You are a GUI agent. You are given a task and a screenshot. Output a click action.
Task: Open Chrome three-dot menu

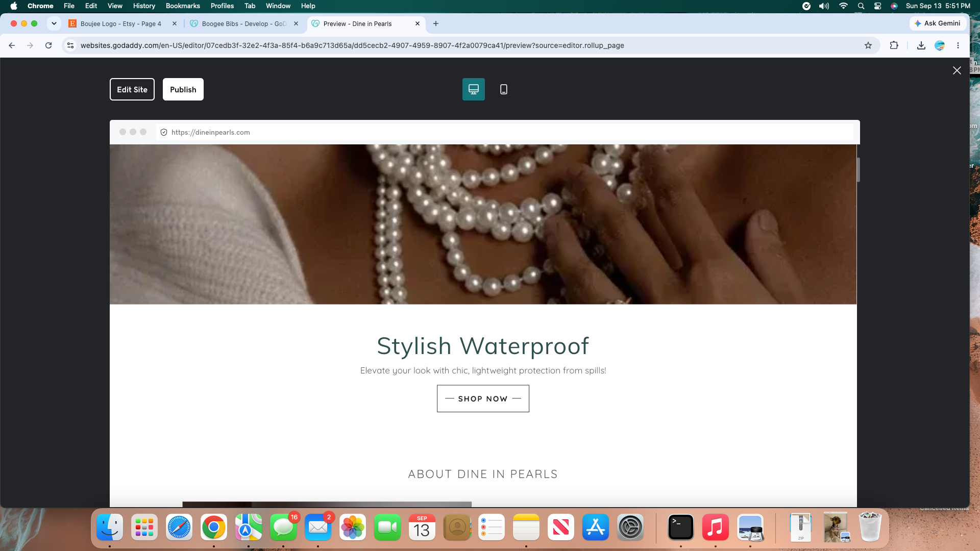(958, 45)
